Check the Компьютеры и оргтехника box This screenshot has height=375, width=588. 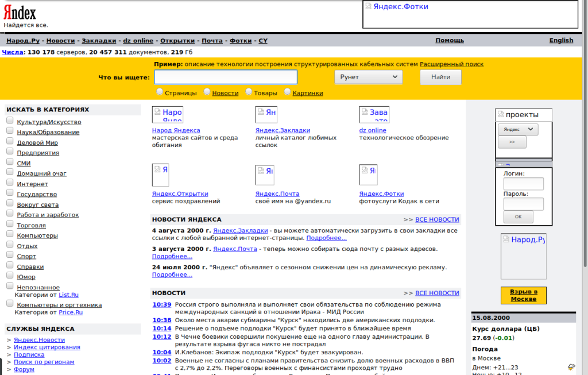click(x=10, y=303)
